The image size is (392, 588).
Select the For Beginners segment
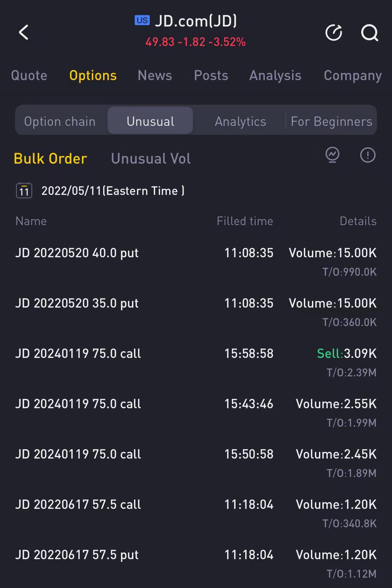click(x=331, y=121)
